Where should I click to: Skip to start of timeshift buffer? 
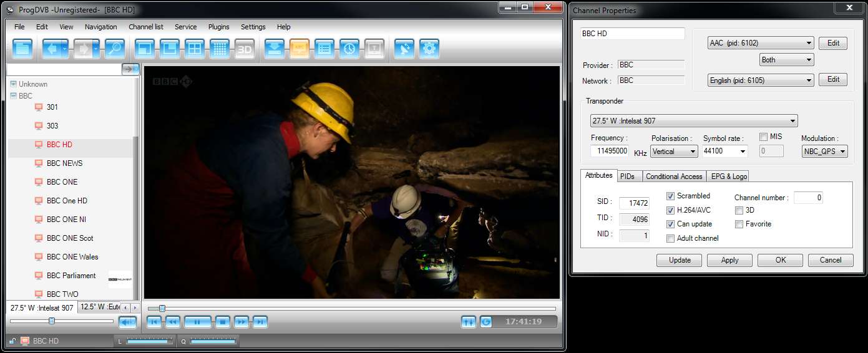(154, 322)
